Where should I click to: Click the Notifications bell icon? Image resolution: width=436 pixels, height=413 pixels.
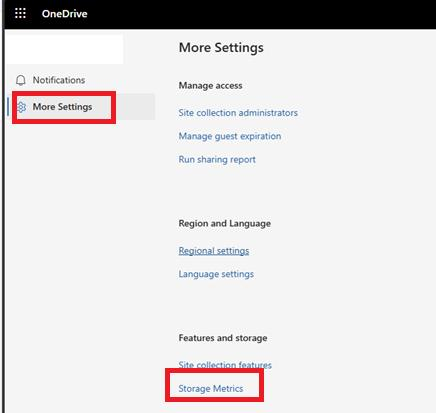(x=21, y=80)
